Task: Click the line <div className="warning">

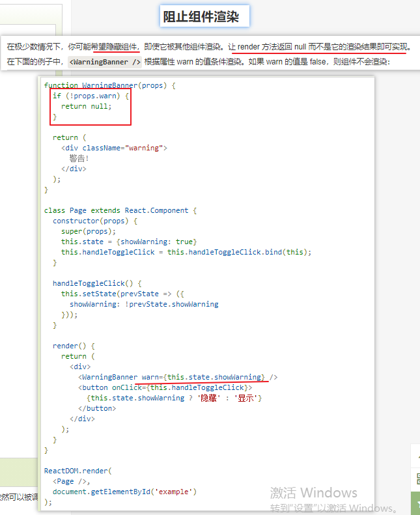Action: tap(114, 148)
